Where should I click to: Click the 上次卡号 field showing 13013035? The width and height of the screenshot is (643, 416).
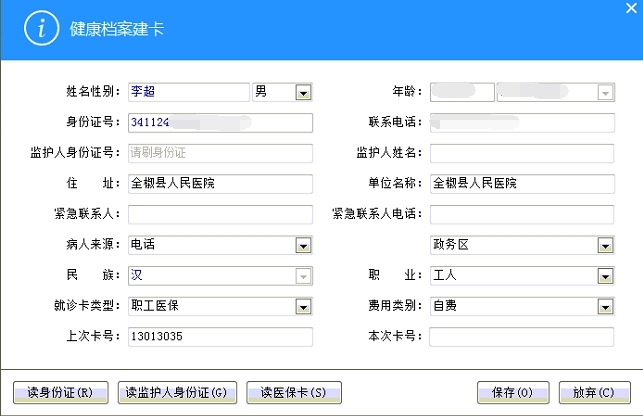click(220, 337)
